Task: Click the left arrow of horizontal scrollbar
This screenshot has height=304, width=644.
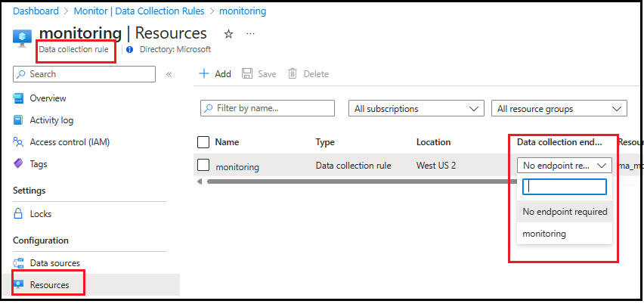Action: coord(200,181)
